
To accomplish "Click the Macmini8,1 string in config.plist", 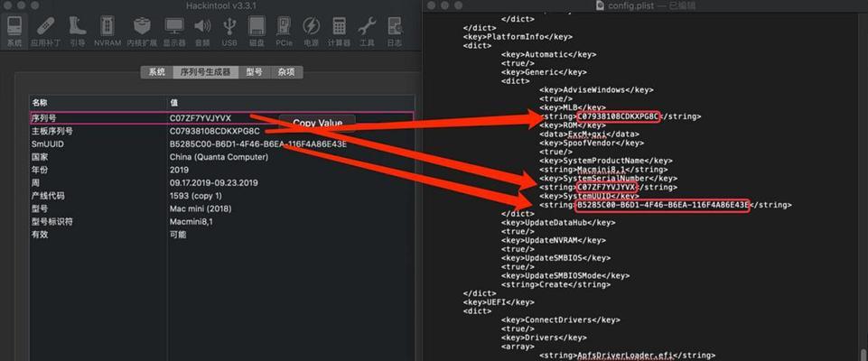I will tap(603, 170).
